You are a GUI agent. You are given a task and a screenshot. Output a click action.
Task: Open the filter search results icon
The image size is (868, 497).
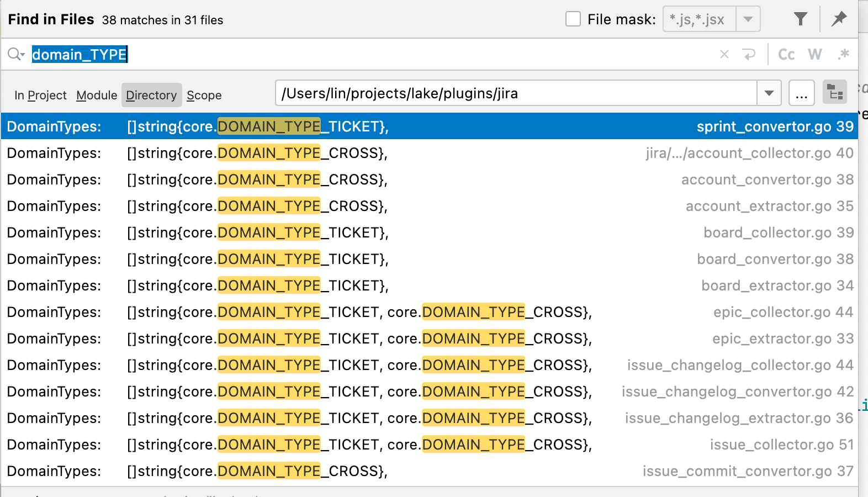coord(800,19)
